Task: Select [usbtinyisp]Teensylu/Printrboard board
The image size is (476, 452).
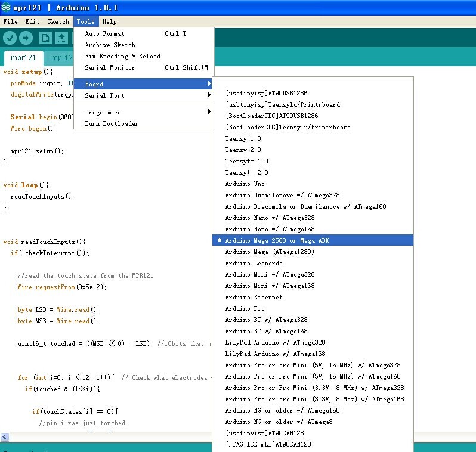Action: tap(313, 104)
